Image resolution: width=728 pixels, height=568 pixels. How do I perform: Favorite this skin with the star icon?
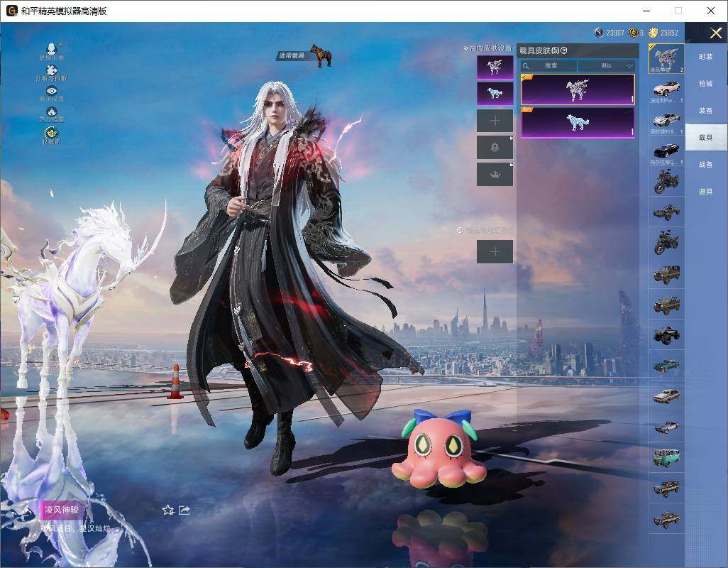click(168, 510)
